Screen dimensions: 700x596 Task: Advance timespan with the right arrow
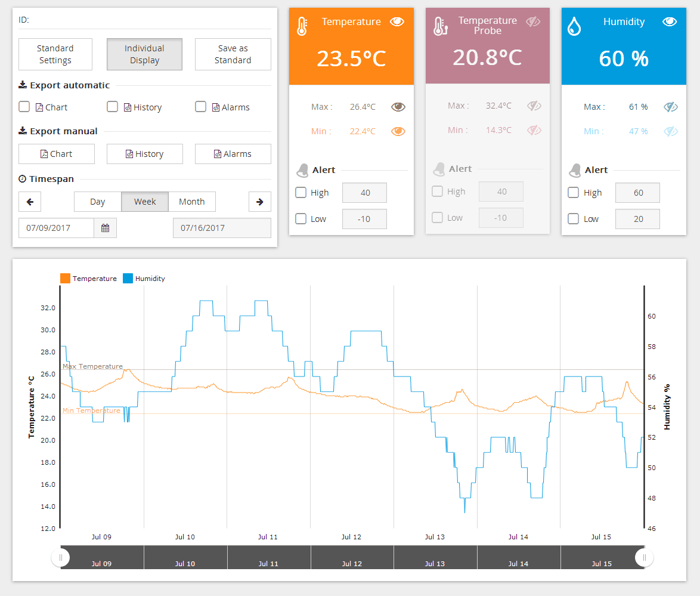coord(259,202)
